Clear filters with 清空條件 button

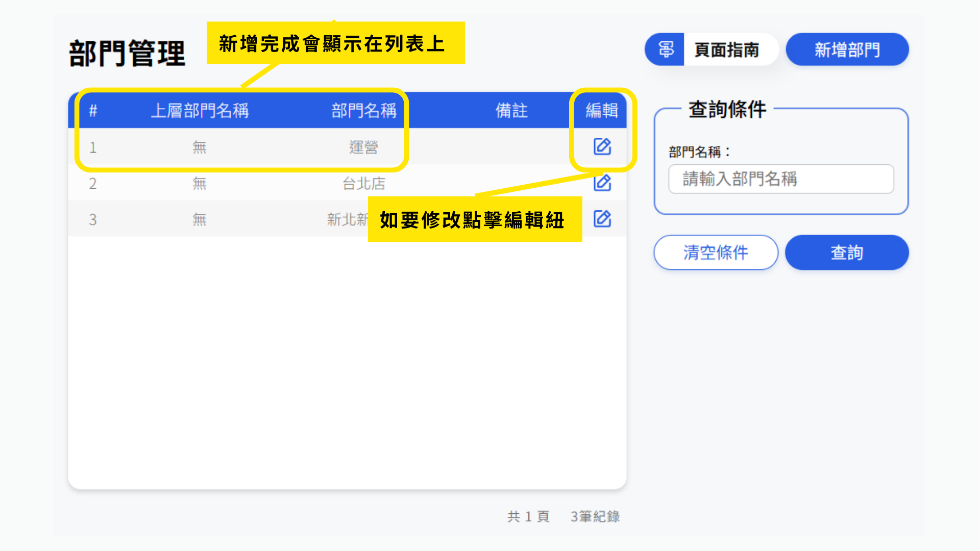point(716,252)
